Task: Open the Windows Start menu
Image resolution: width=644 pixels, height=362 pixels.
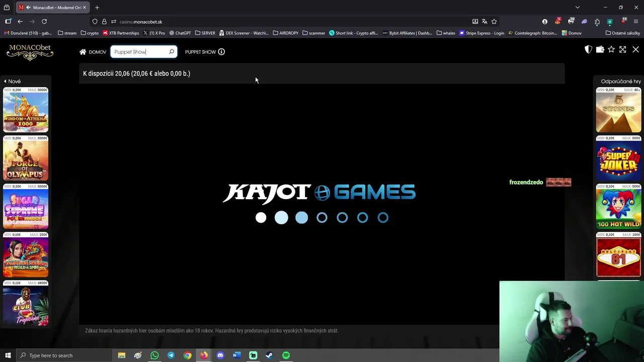Action: [8, 355]
